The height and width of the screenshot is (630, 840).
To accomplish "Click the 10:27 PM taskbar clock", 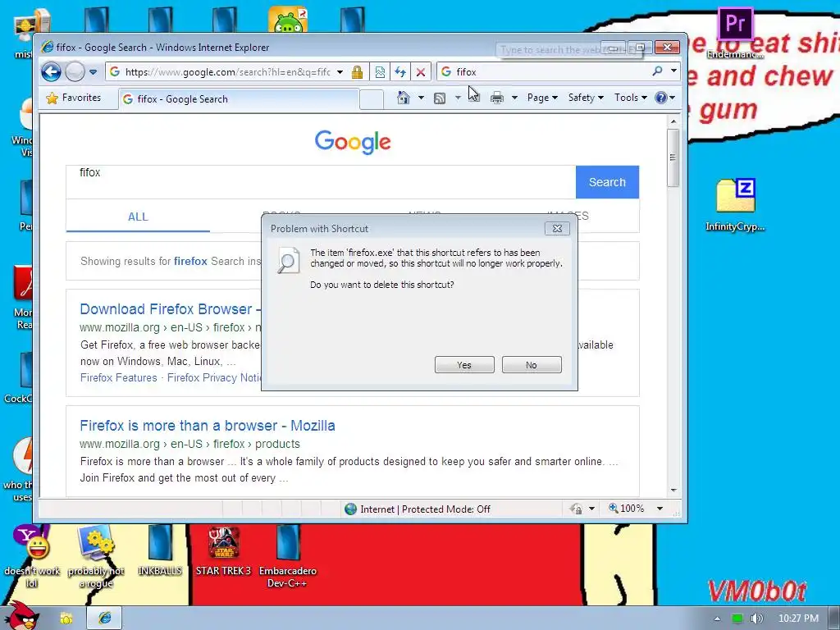I will 798,619.
